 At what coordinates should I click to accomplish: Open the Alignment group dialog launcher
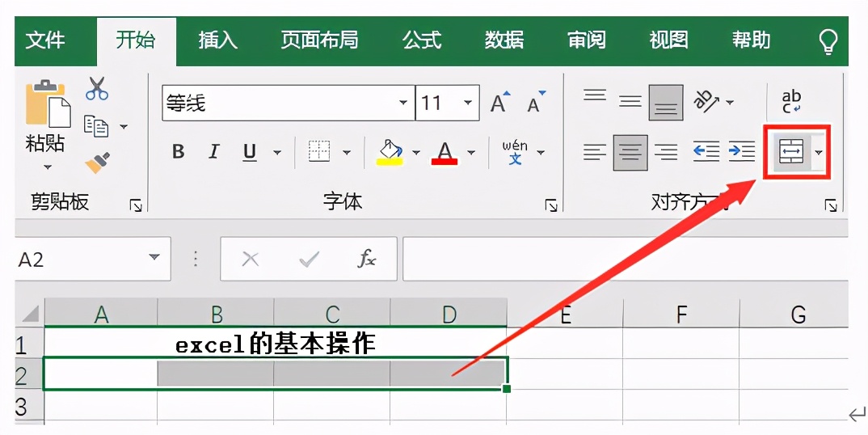click(x=830, y=206)
